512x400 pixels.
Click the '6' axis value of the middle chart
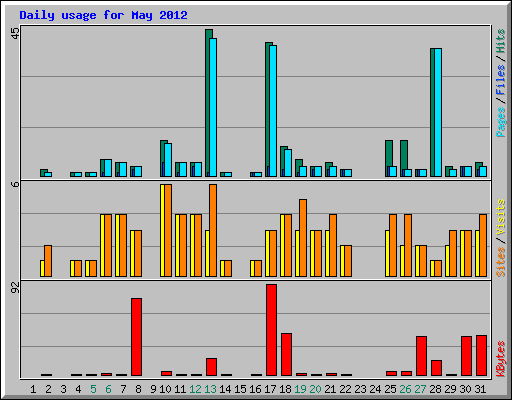pos(15,184)
